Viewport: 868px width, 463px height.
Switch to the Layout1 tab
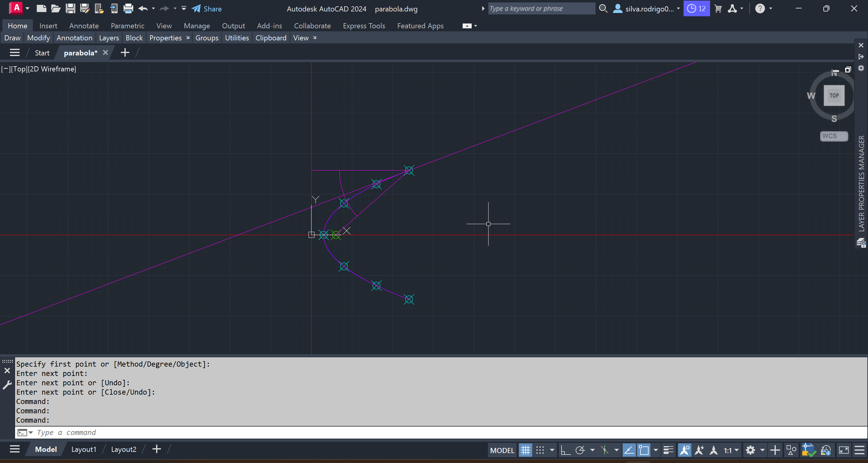83,449
